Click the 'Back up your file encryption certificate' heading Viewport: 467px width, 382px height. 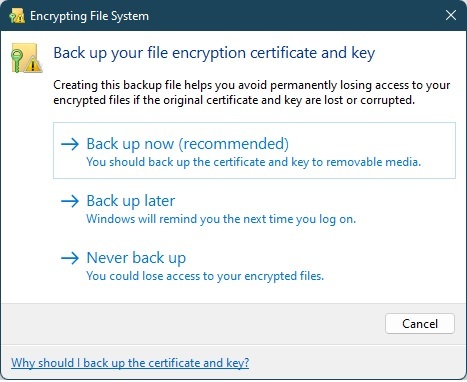[x=214, y=53]
